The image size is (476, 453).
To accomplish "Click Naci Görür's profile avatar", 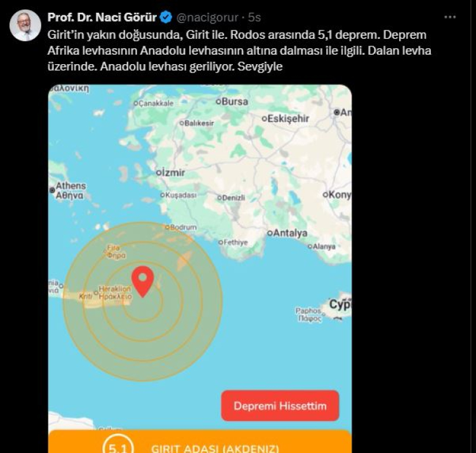I will click(25, 25).
